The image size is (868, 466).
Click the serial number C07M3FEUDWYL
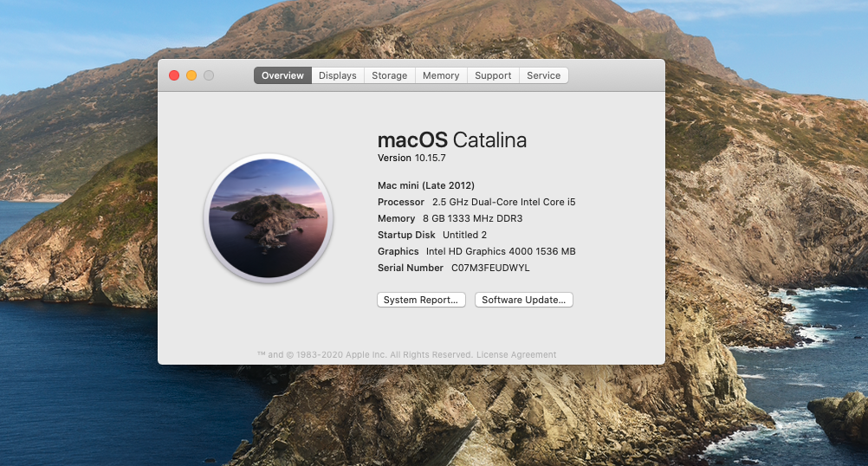(x=490, y=268)
